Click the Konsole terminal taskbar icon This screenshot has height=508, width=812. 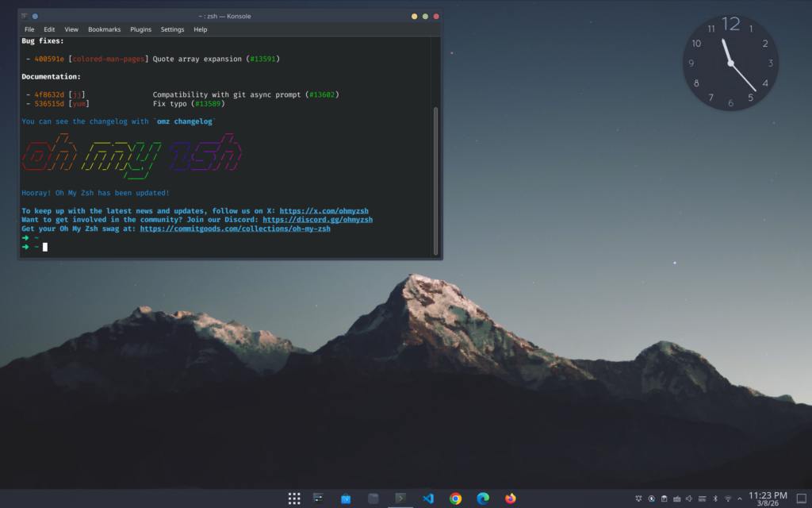401,498
